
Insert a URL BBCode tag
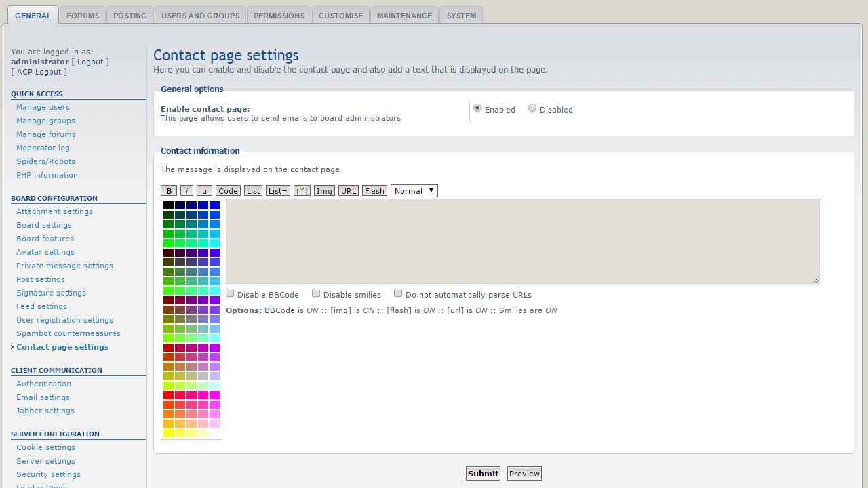(349, 191)
